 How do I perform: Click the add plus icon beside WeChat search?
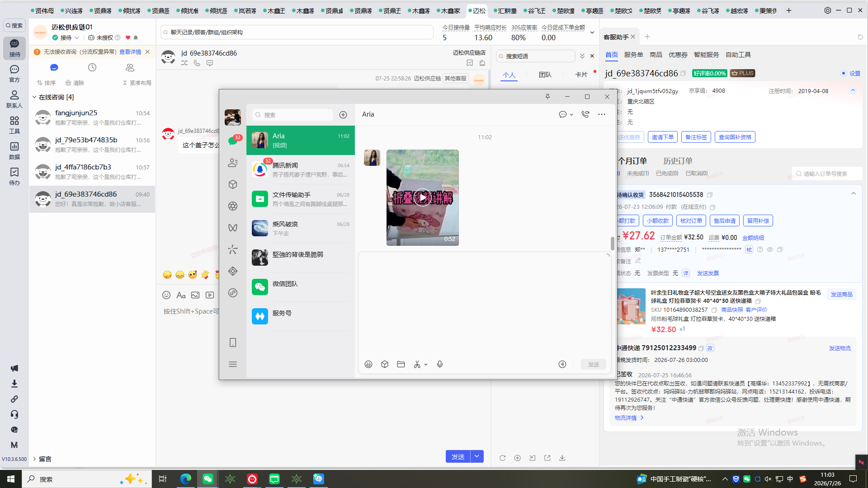[x=343, y=115]
